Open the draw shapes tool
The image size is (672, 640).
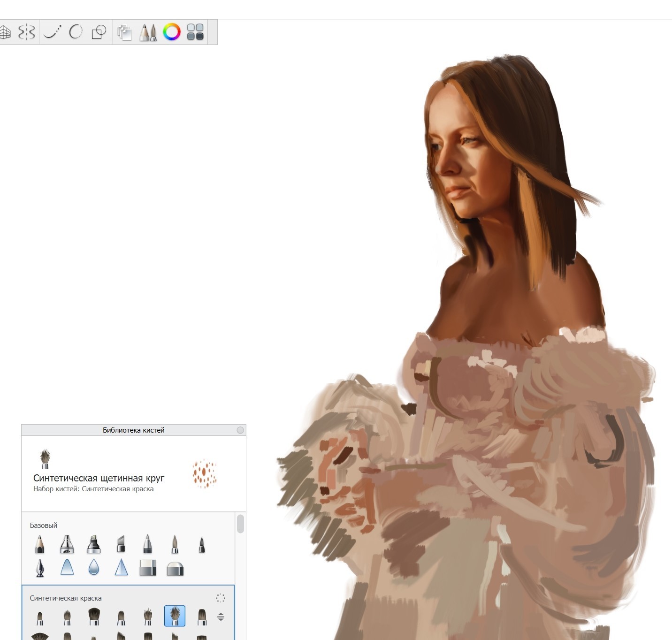(99, 32)
